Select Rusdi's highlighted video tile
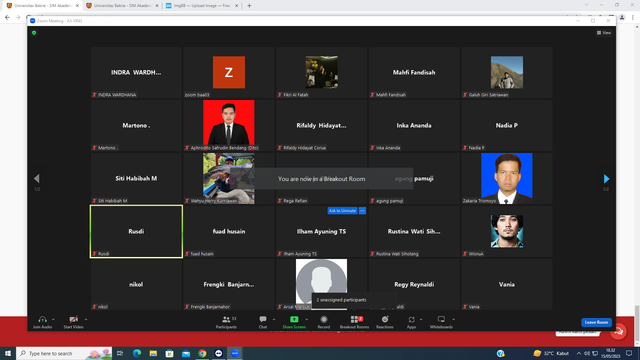 [x=136, y=231]
